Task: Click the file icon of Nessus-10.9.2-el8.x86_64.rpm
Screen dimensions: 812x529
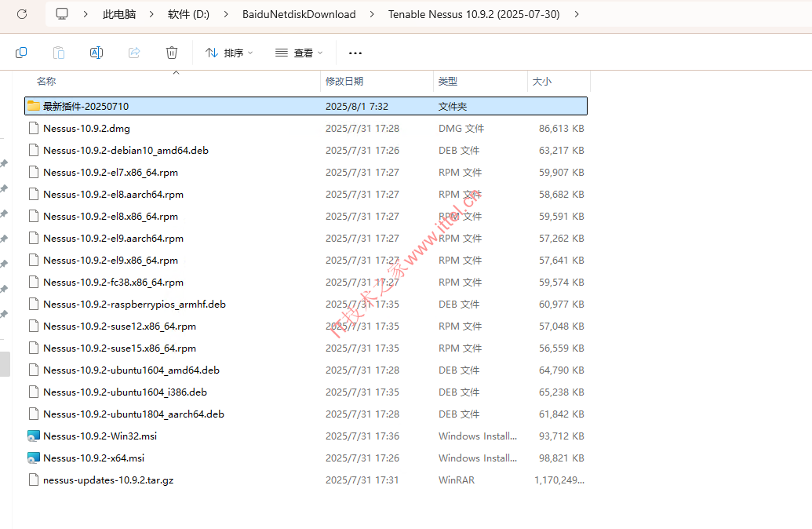Action: pyautogui.click(x=34, y=217)
